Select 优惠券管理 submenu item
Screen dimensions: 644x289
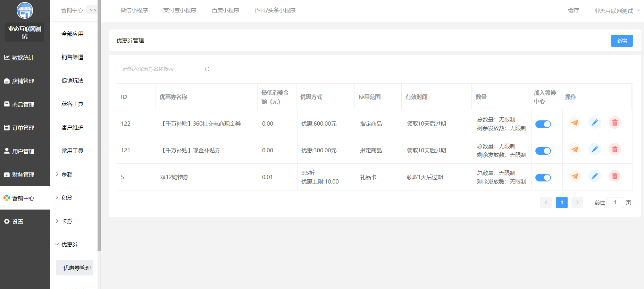coord(75,268)
